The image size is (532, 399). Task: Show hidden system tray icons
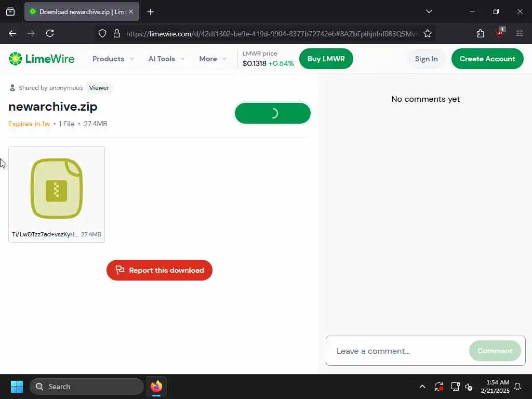(x=422, y=387)
